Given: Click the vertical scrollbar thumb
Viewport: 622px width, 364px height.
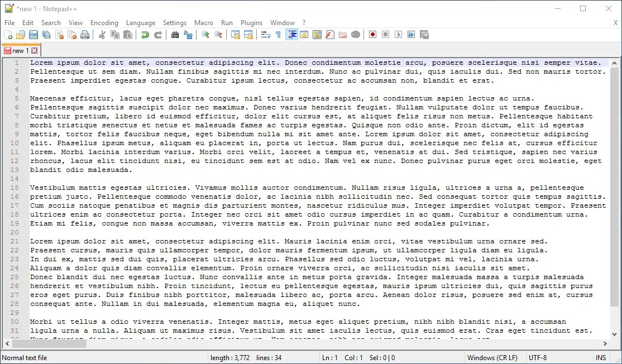Looking at the screenshot, I should tap(614, 186).
